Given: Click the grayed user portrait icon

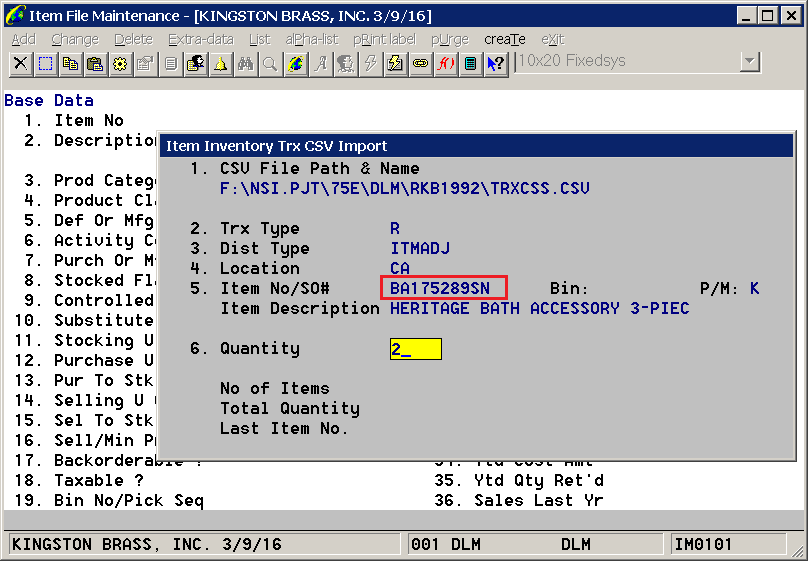Looking at the screenshot, I should coord(346,64).
